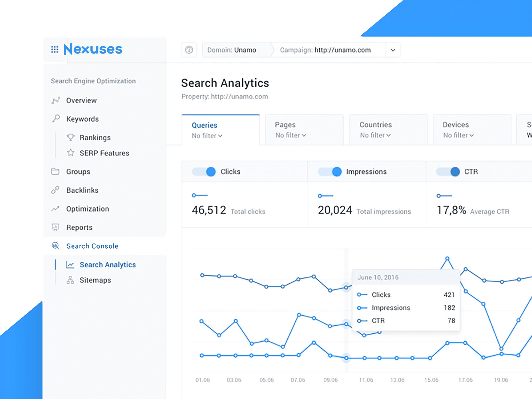The height and width of the screenshot is (399, 532).
Task: Switch to the Devices tab
Action: 472,130
